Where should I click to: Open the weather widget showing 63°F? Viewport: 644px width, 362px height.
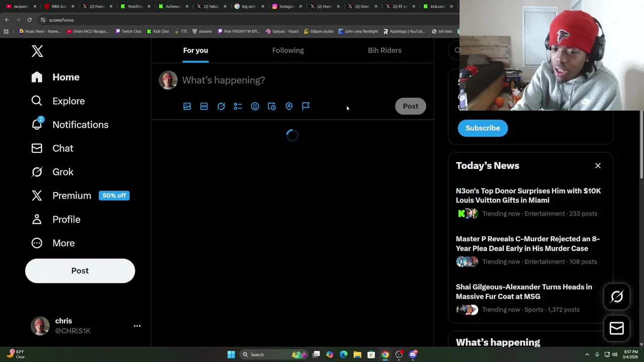pos(15,354)
